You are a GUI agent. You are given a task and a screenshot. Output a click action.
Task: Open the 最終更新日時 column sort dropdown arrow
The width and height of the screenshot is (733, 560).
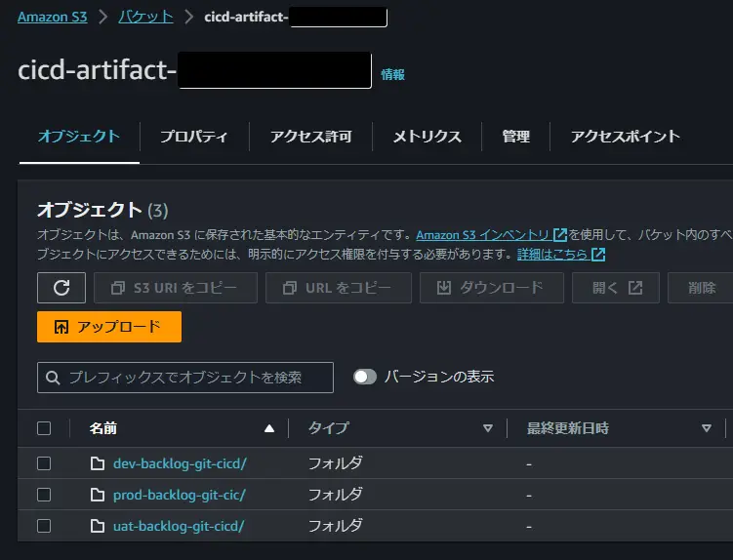tap(707, 428)
